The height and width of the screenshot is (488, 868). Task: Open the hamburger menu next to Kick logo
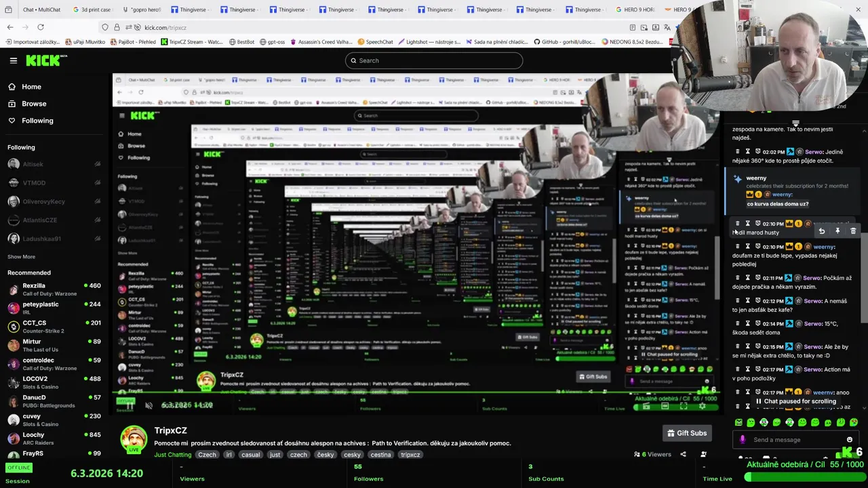click(13, 60)
